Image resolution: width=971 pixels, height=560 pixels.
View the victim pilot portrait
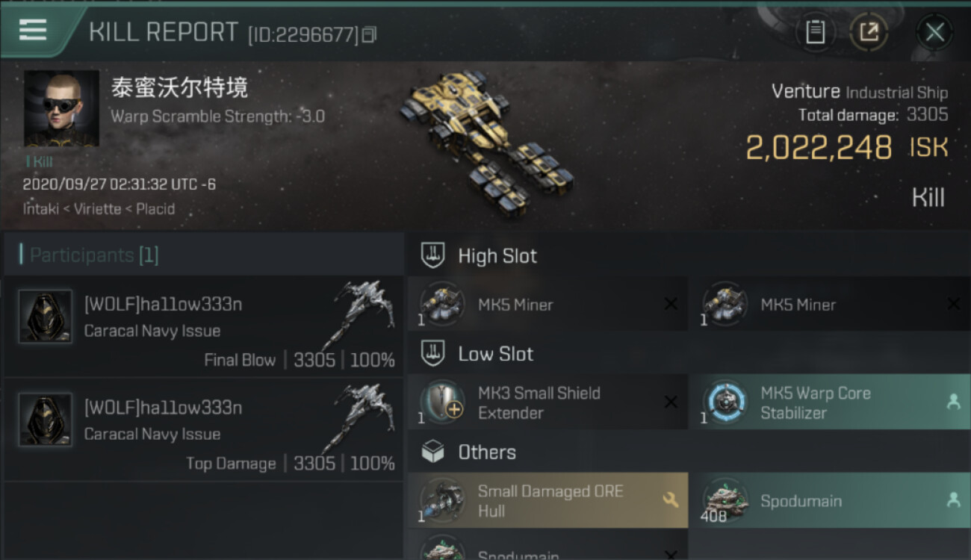(61, 108)
